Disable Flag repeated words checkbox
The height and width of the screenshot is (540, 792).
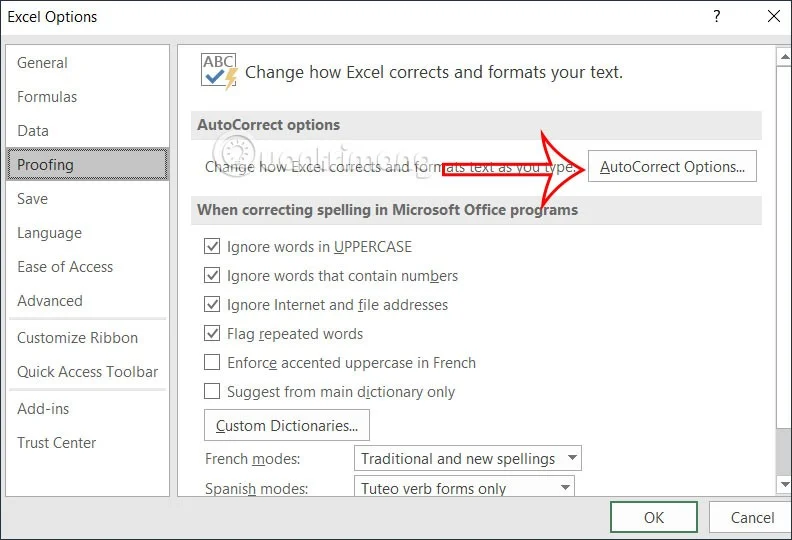coord(212,333)
